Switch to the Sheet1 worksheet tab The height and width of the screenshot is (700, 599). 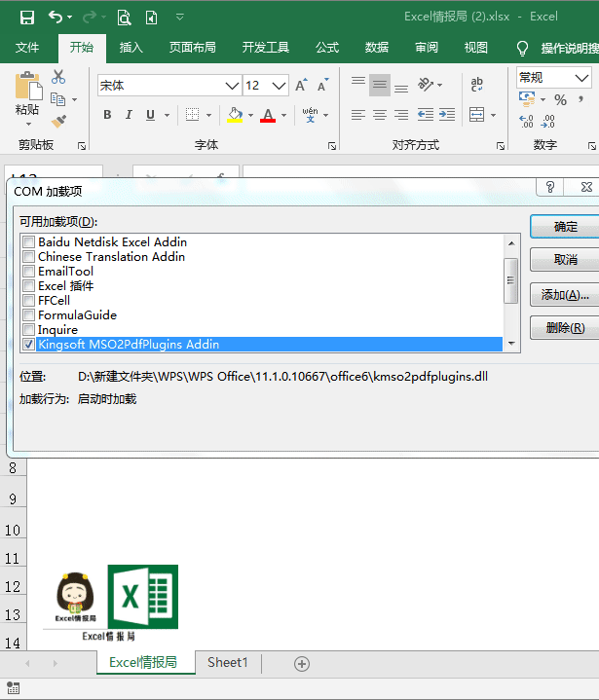227,662
